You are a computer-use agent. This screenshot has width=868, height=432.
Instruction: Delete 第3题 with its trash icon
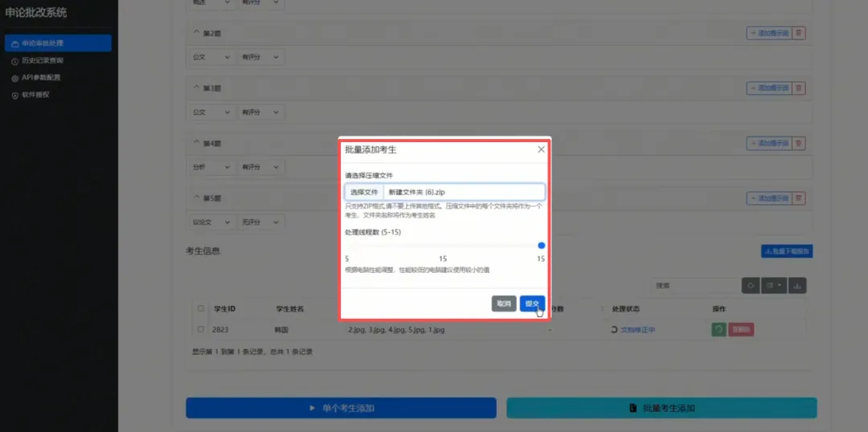pyautogui.click(x=799, y=88)
